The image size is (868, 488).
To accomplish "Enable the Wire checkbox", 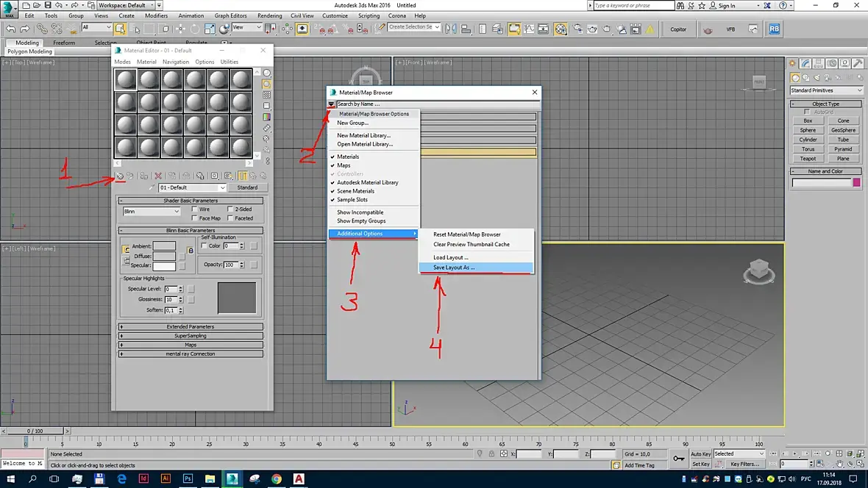I will (194, 209).
